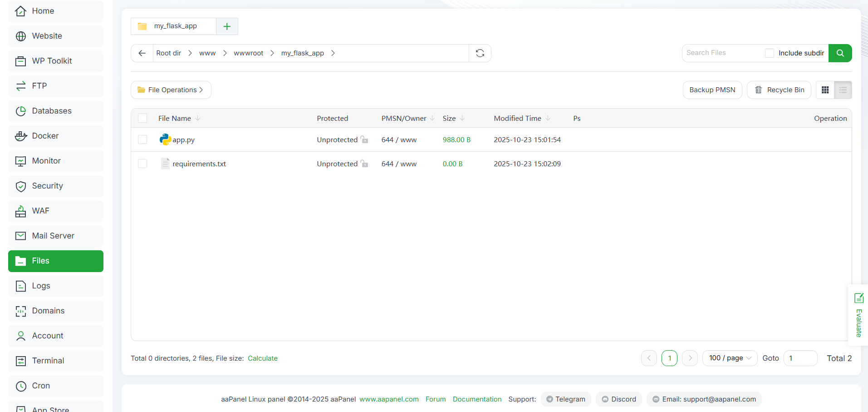Screen dimensions: 868x412
Task: Click the refresh directory icon
Action: pyautogui.click(x=480, y=53)
